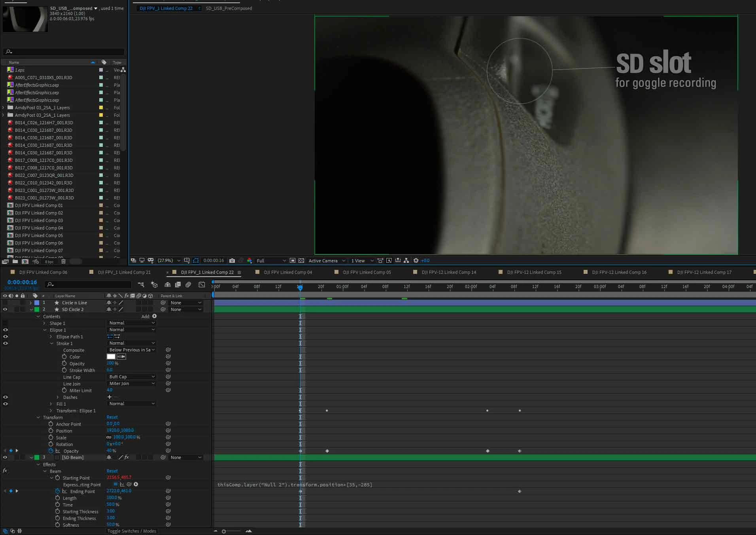756x535 pixels.
Task: Open the viewer resolution Full dropdown
Action: (271, 260)
